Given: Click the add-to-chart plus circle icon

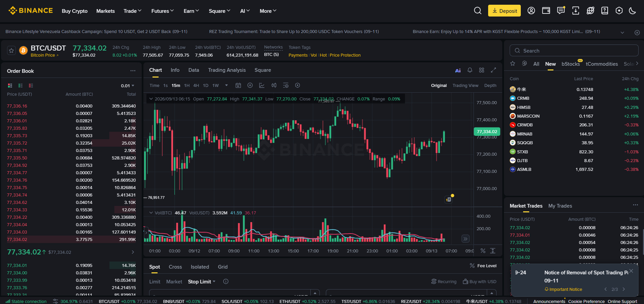Looking at the screenshot, I should pyautogui.click(x=250, y=86).
